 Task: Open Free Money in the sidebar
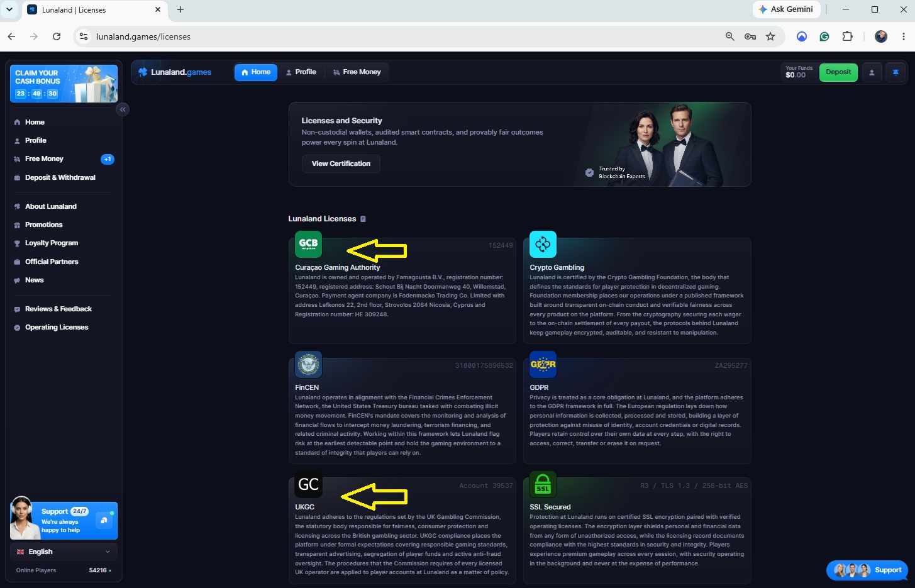point(64,159)
